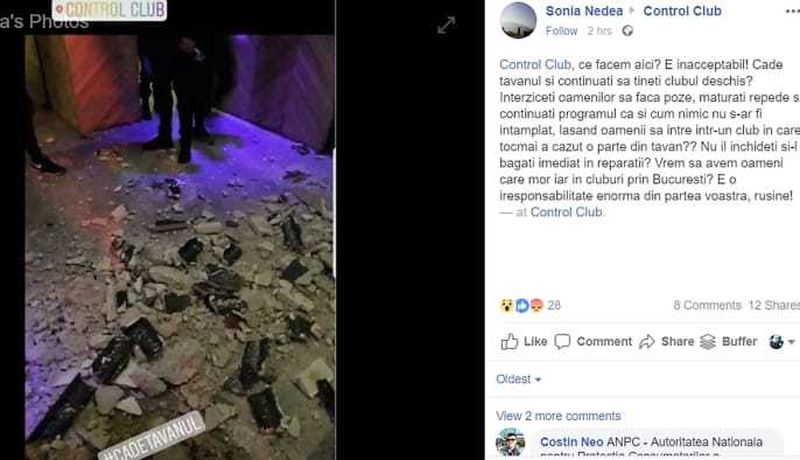
Task: Click the fullscreen expand arrows icon
Action: (446, 25)
